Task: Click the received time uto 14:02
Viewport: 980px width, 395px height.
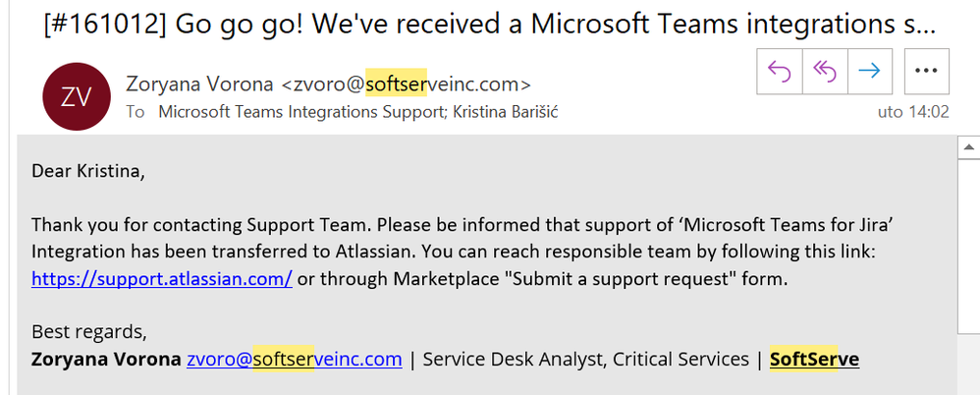Action: [x=913, y=112]
